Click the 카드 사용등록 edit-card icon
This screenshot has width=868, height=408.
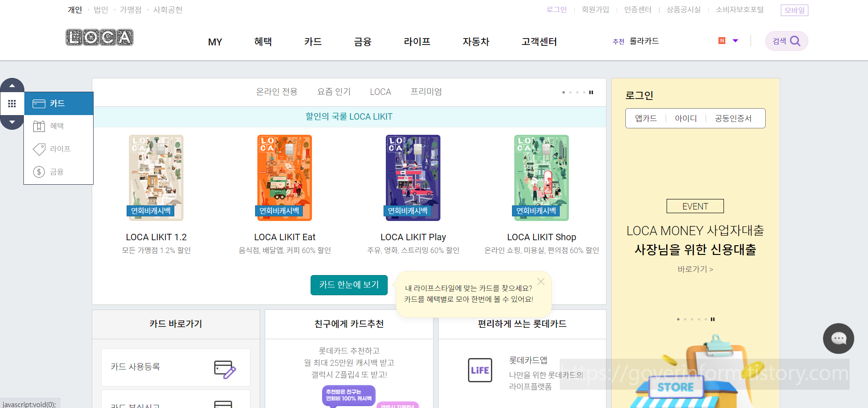point(225,369)
